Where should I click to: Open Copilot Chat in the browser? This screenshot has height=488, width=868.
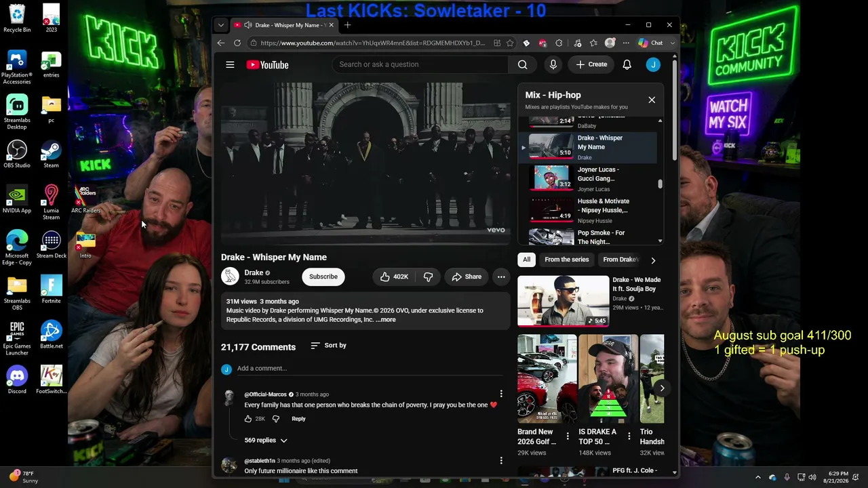point(651,43)
